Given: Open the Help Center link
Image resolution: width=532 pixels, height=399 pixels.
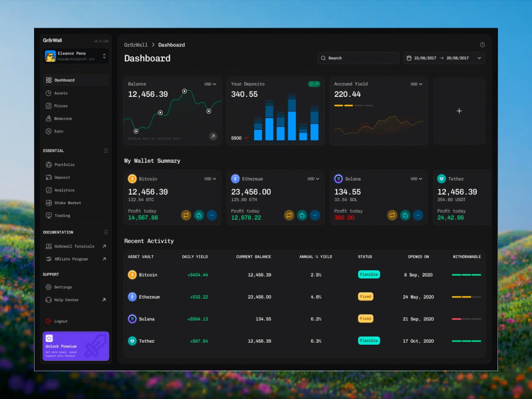Looking at the screenshot, I should [66, 300].
